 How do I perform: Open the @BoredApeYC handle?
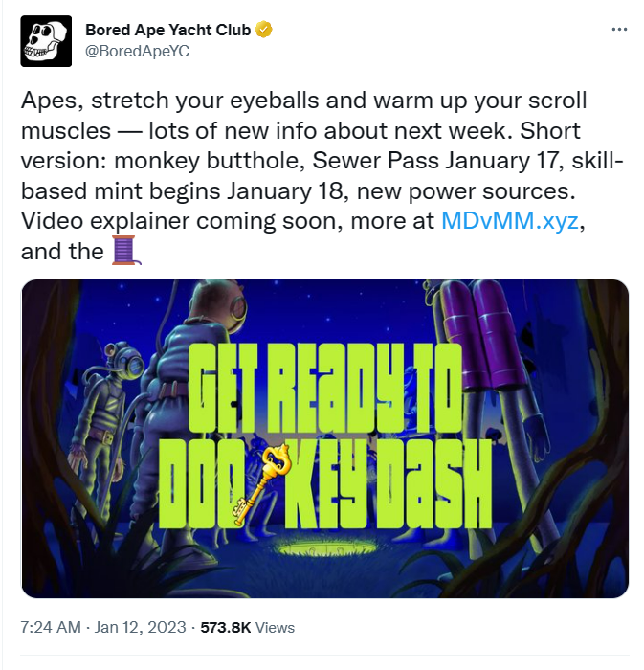[x=137, y=52]
